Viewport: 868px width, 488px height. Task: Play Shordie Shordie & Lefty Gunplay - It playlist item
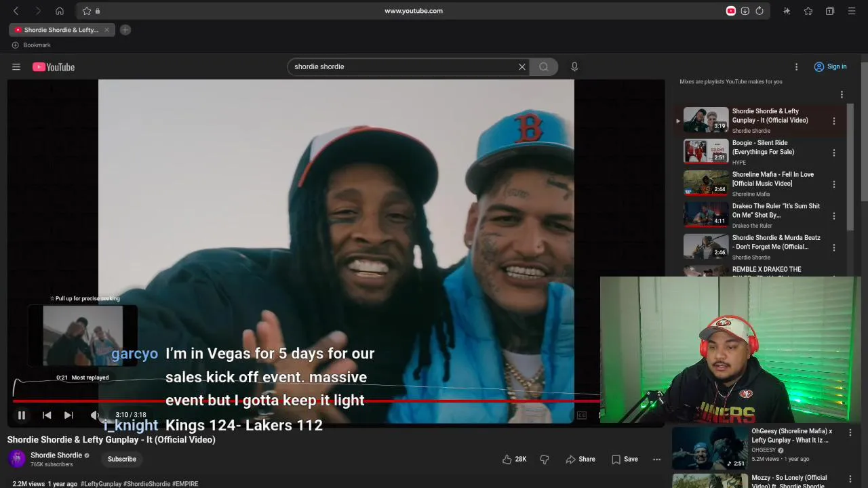tap(758, 120)
